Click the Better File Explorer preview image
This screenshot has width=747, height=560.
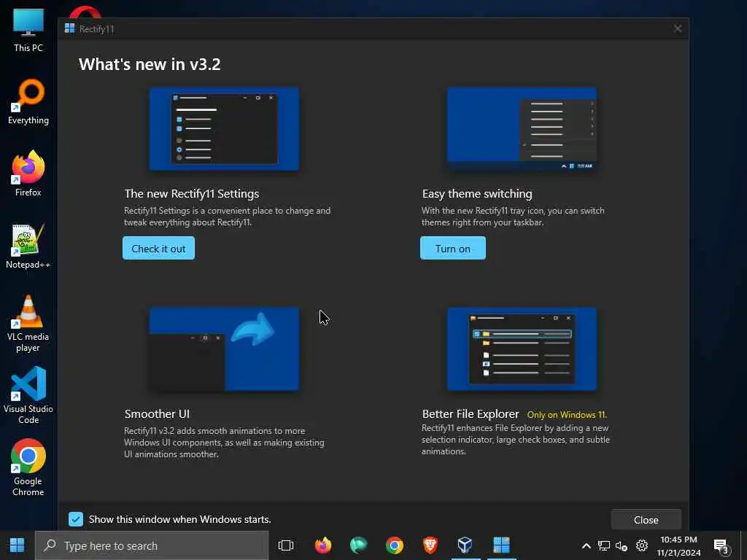click(x=522, y=349)
